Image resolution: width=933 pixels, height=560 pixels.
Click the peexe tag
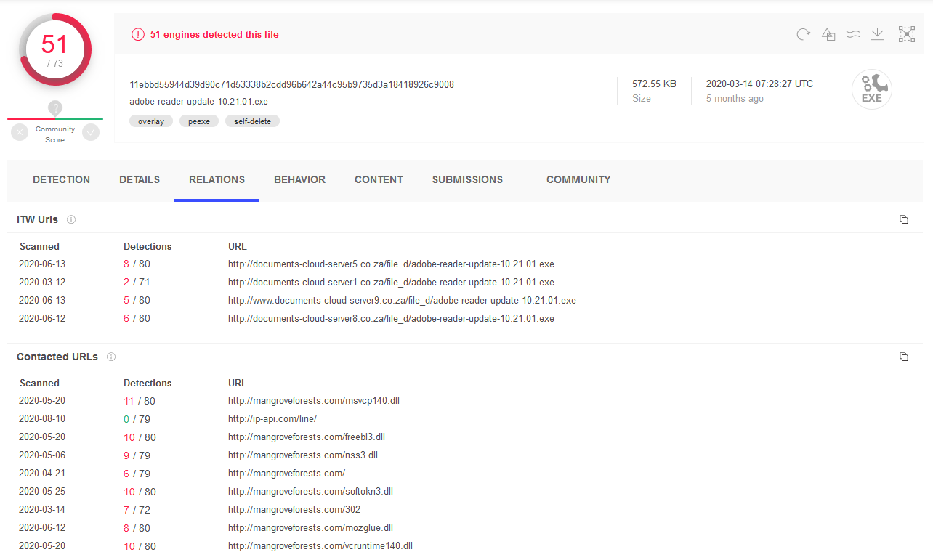tap(199, 121)
